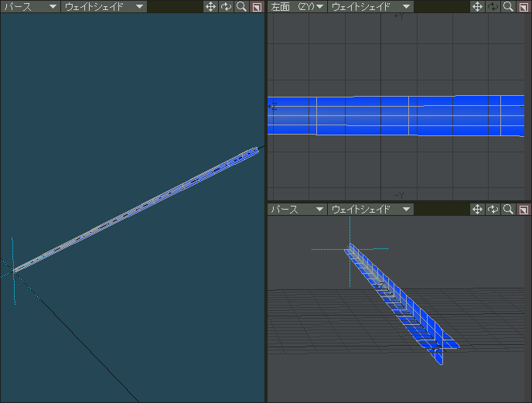The image size is (532, 403).
Task: Toggle the maximize icon in the 左面 (ZY) viewport
Action: (x=523, y=6)
